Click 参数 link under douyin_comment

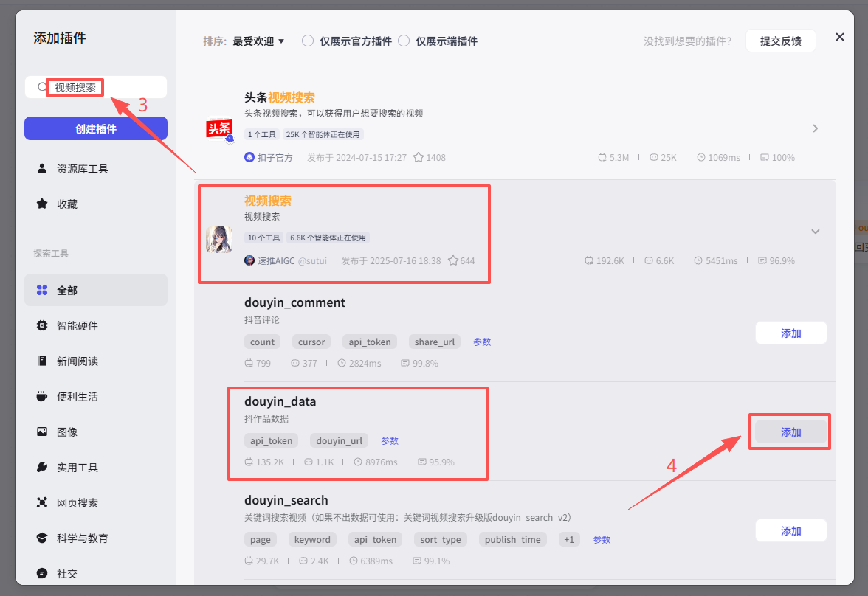482,342
